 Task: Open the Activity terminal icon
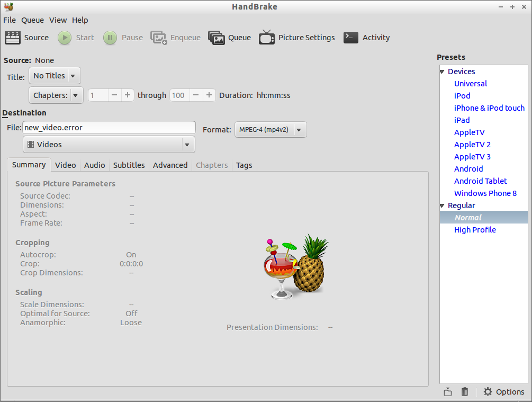click(x=351, y=38)
